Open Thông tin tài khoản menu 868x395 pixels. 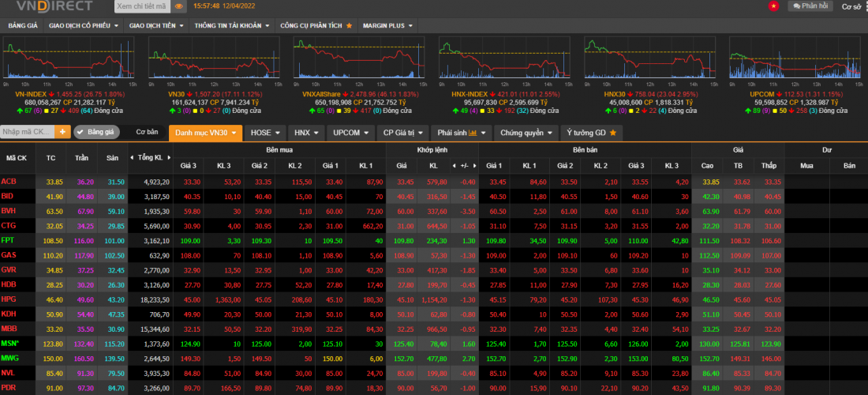coord(232,25)
